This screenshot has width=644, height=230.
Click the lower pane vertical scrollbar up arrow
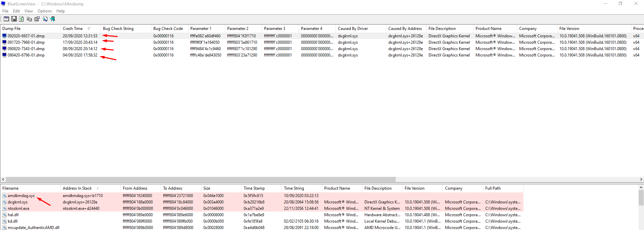tap(641, 187)
